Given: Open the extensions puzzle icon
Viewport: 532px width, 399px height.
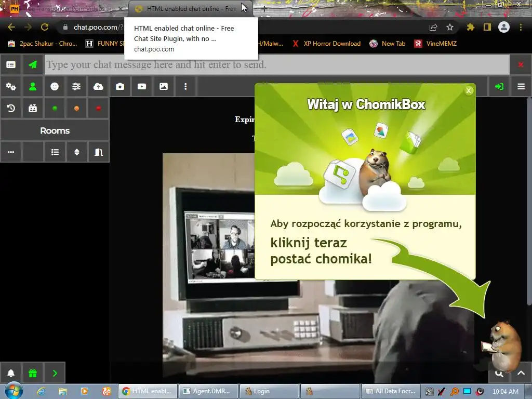Looking at the screenshot, I should (x=471, y=27).
